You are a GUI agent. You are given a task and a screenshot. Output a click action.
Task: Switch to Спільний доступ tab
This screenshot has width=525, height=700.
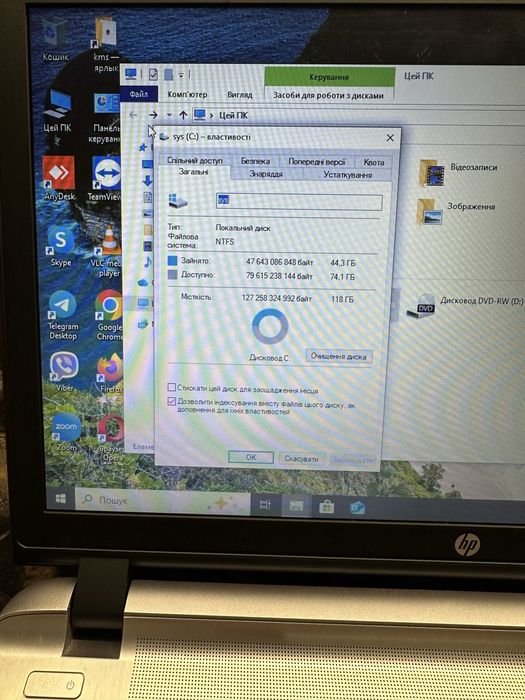tap(194, 160)
